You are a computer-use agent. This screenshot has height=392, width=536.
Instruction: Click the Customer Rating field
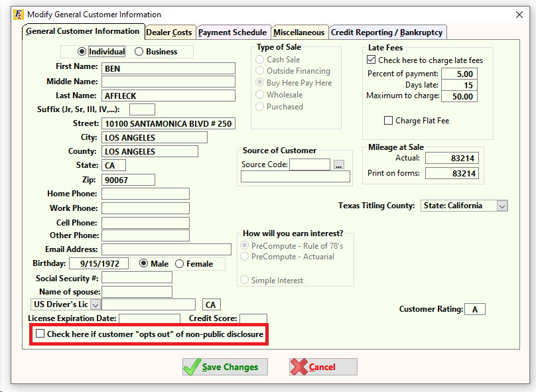[475, 309]
